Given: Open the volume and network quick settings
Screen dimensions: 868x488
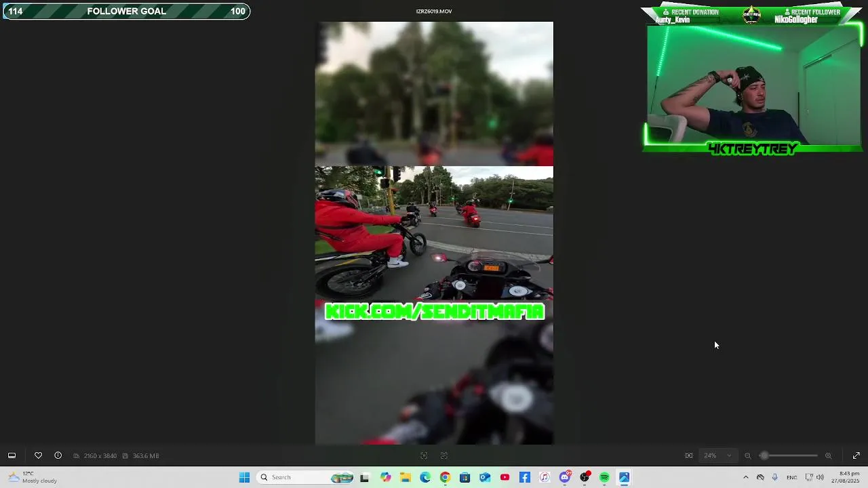Looking at the screenshot, I should [814, 477].
